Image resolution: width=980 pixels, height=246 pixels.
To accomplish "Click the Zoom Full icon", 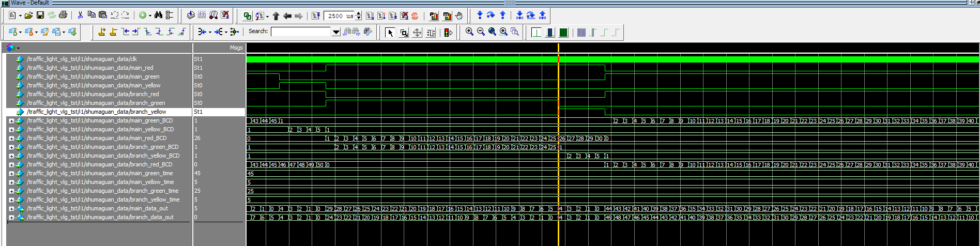I will tap(492, 32).
